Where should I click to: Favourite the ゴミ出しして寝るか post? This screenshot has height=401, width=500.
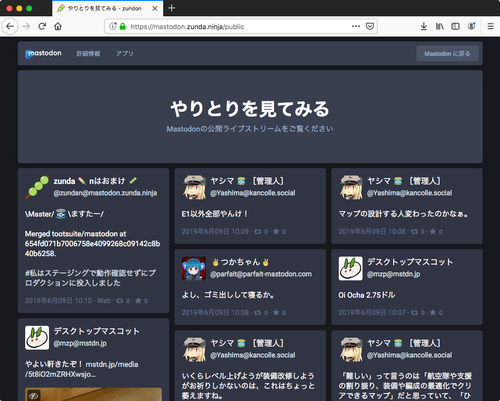point(276,312)
